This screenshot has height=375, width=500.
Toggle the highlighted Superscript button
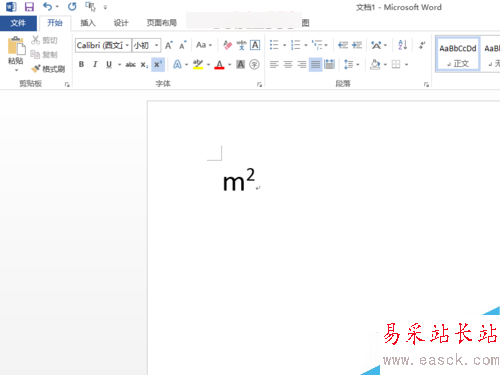(x=158, y=64)
